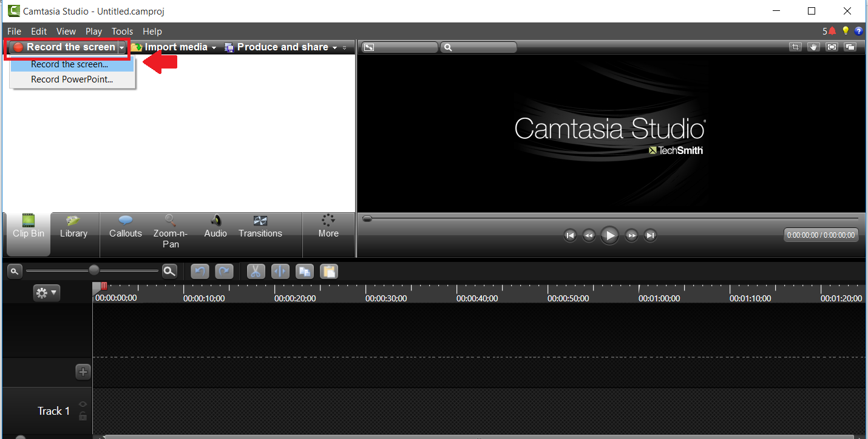Click the Split timeline icon

280,272
